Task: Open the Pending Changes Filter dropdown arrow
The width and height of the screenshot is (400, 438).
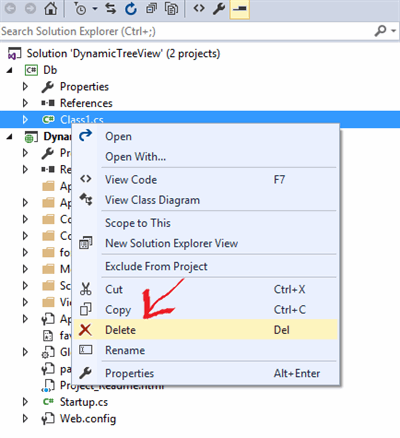Action: pos(95,9)
